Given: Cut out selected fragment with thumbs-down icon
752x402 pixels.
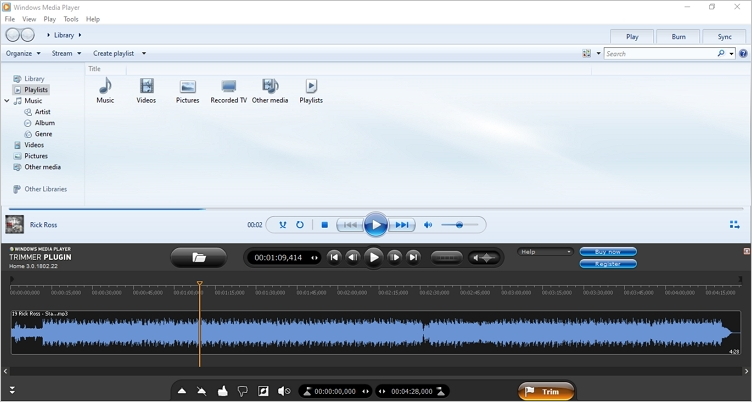Looking at the screenshot, I should pos(243,391).
